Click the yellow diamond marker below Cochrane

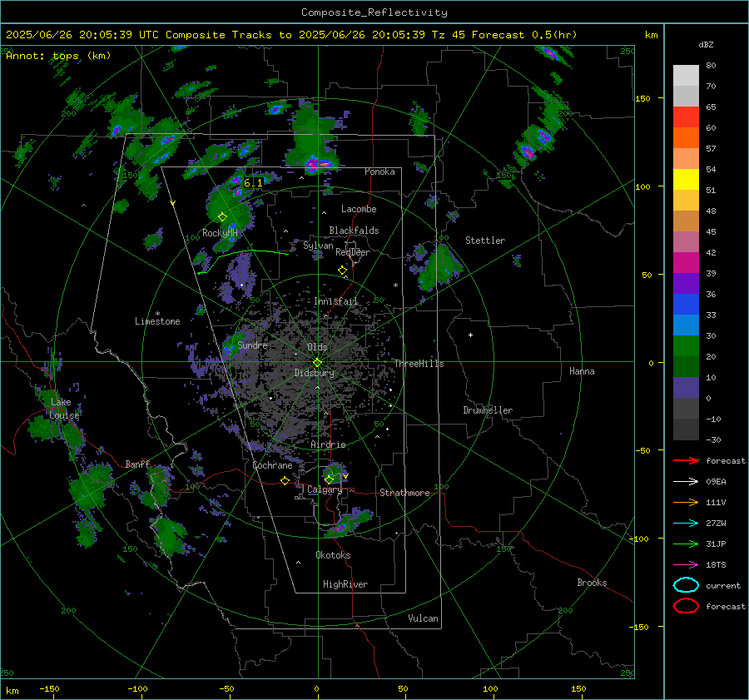tap(285, 480)
